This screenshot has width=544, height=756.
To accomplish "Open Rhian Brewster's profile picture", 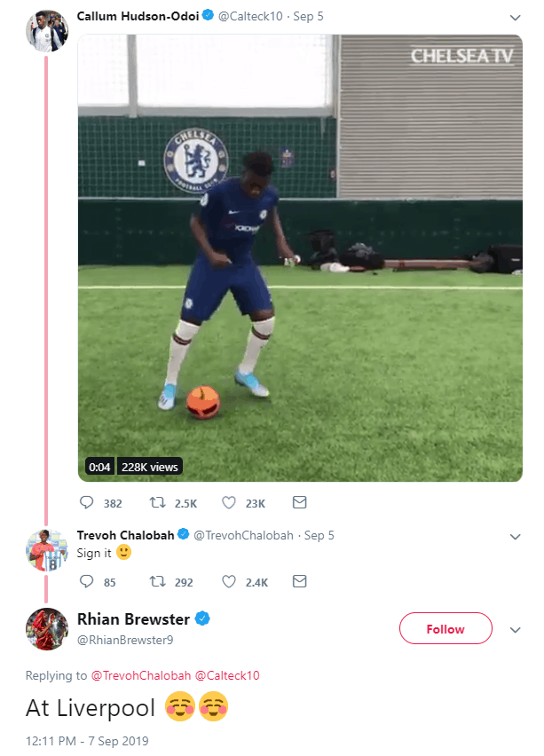I will [46, 629].
